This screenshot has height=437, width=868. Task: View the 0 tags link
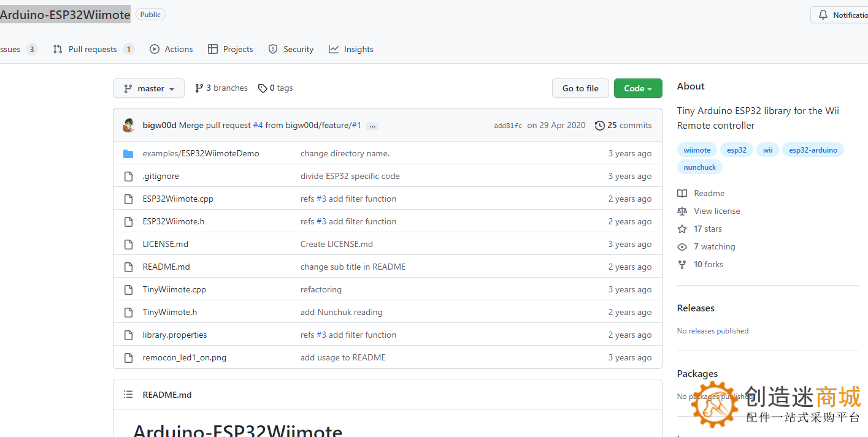[275, 88]
